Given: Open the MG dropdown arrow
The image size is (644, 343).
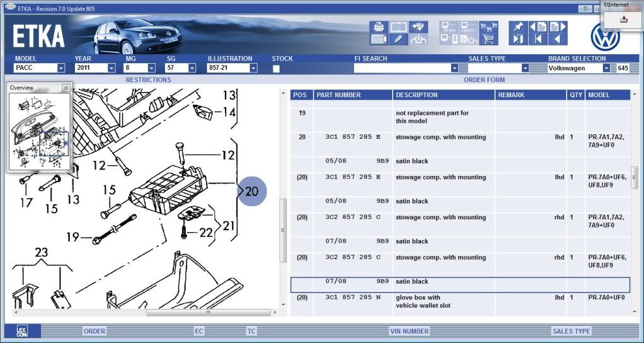Looking at the screenshot, I should coord(152,68).
